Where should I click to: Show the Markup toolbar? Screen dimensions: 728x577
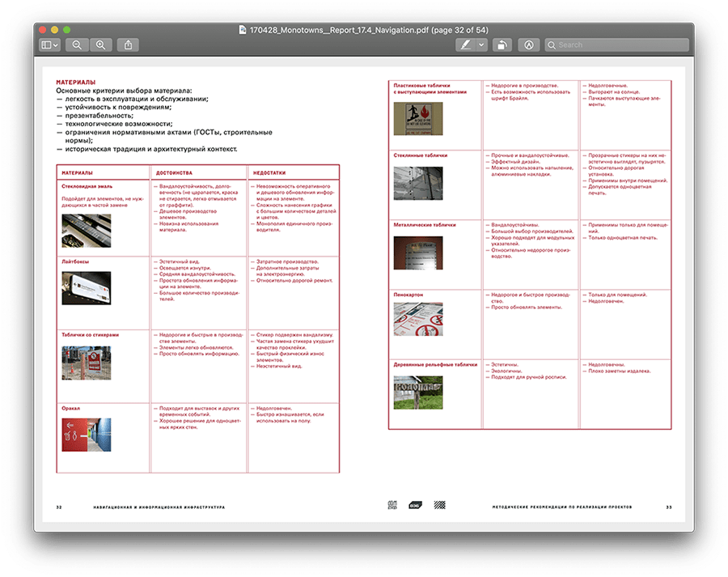coord(529,45)
